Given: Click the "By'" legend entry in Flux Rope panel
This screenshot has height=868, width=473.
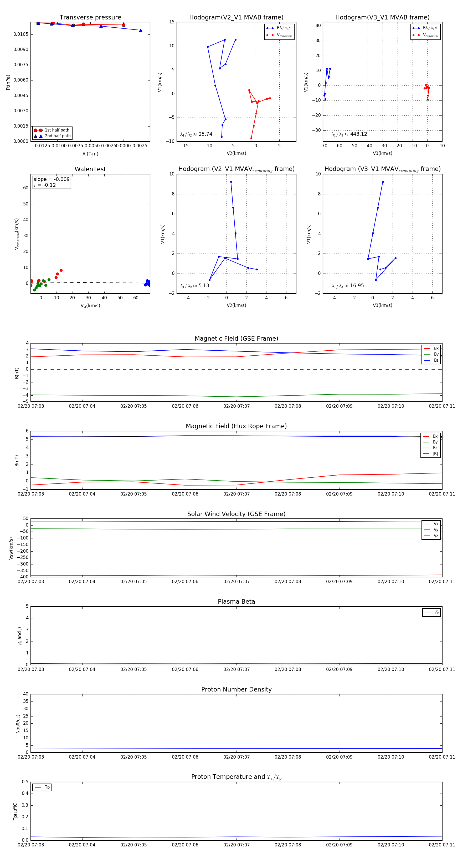Looking at the screenshot, I should [x=431, y=442].
